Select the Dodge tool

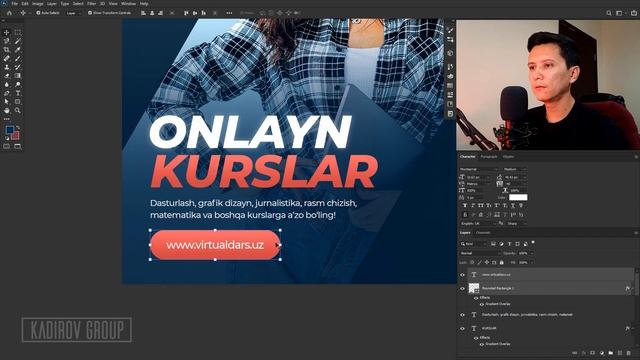click(x=18, y=84)
